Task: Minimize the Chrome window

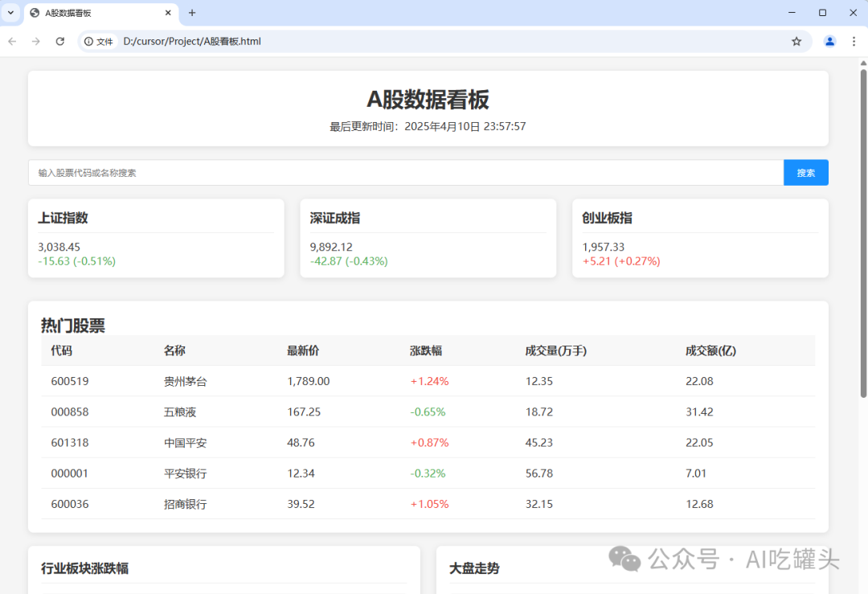Action: pyautogui.click(x=792, y=13)
